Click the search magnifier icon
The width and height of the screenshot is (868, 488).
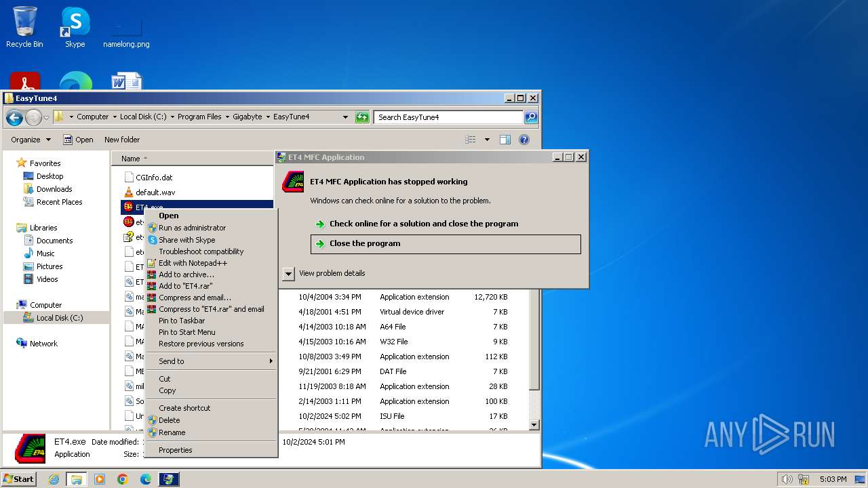tap(531, 117)
